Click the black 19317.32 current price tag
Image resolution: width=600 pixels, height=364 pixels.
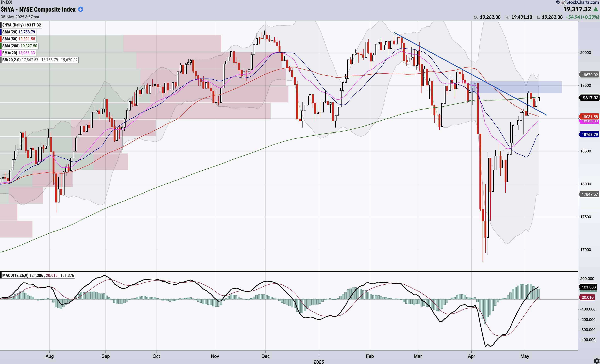click(589, 98)
